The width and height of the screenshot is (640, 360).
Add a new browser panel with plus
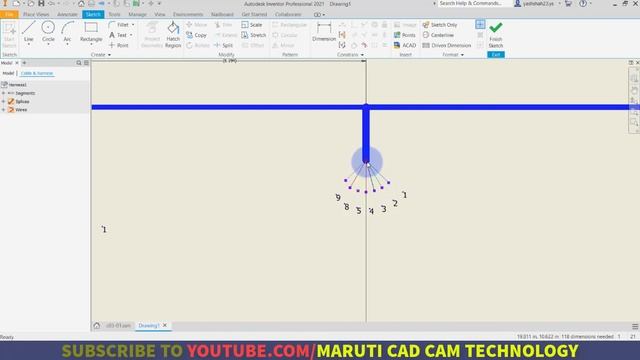(24, 63)
